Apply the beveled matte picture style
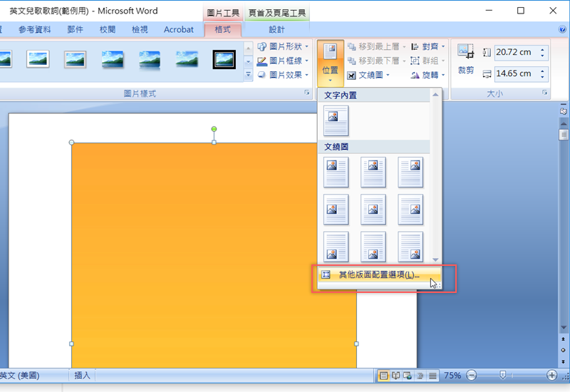 point(75,59)
